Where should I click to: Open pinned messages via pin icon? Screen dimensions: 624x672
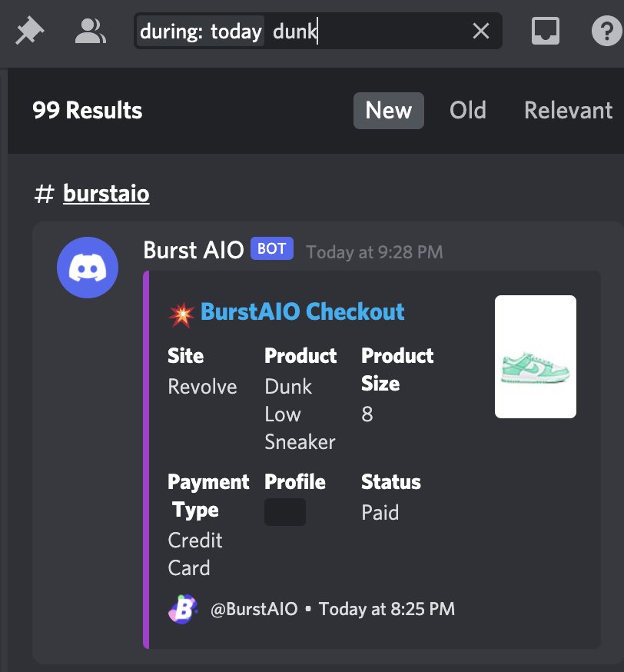[x=29, y=31]
